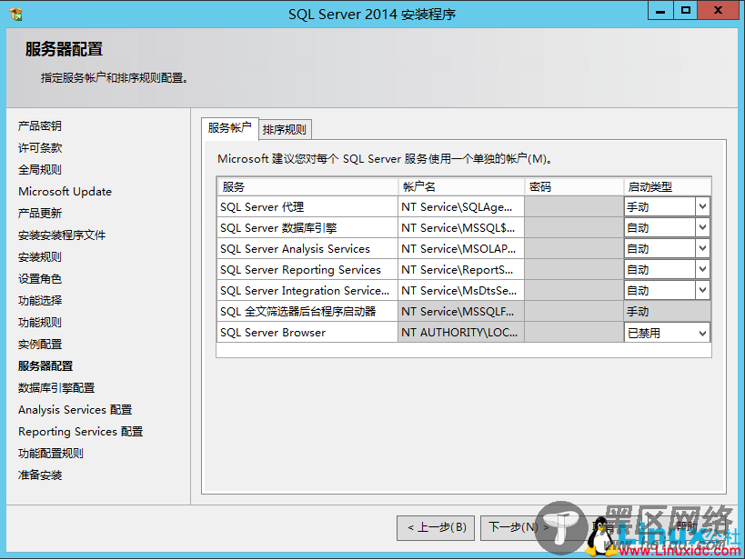Click the SQL Server setup title bar icon
745x560 pixels.
(x=16, y=15)
